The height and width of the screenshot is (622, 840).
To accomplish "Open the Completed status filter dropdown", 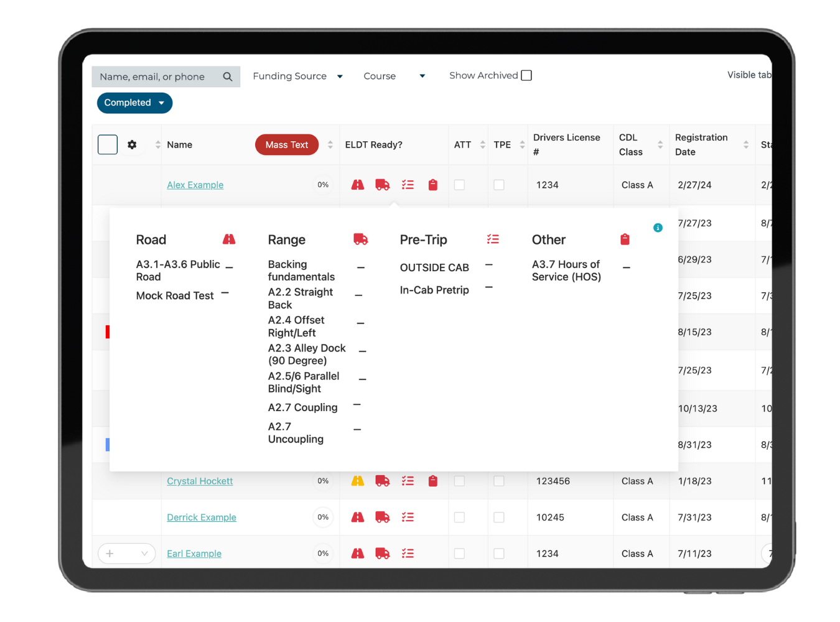I will coord(134,103).
